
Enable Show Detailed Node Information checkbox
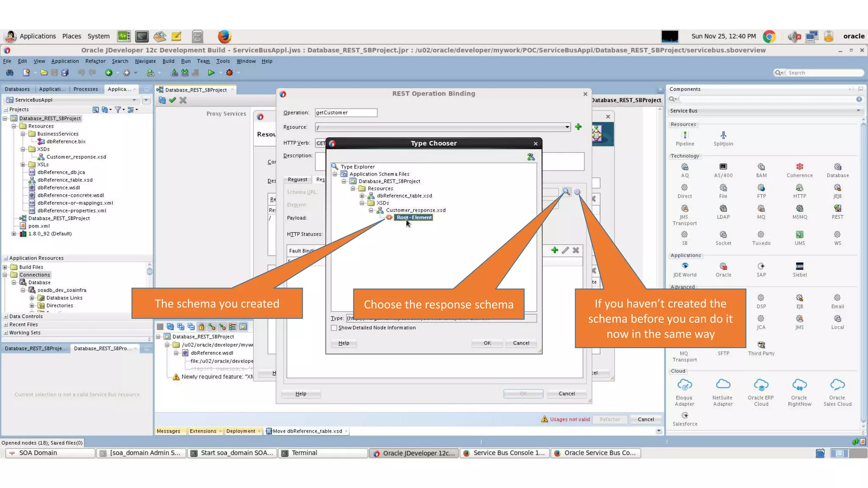click(x=334, y=328)
